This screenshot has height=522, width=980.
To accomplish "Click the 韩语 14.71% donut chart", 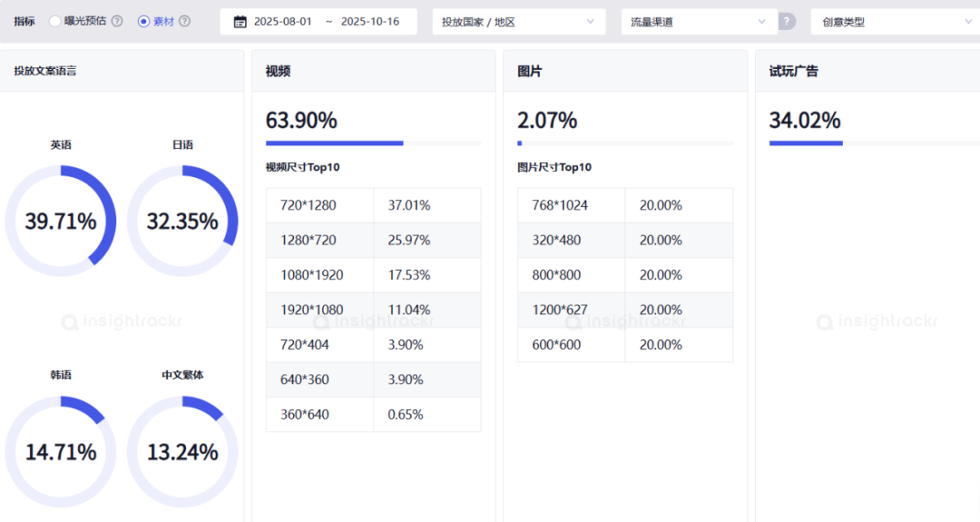I will coord(61,451).
